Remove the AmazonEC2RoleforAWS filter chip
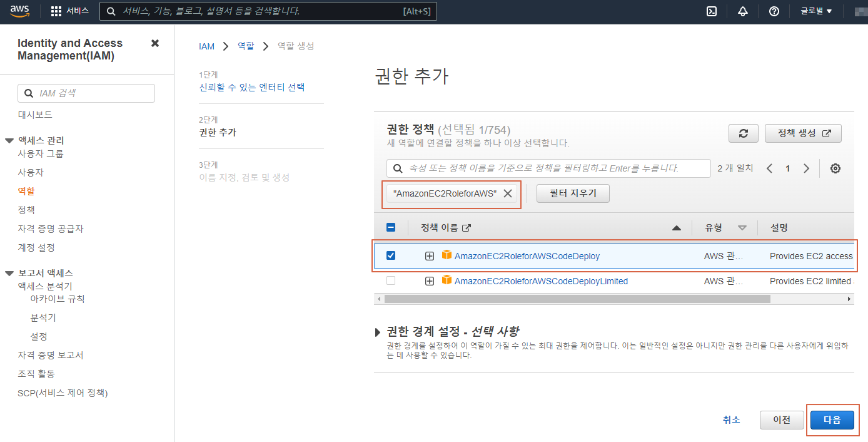Viewport: 868px width, 442px height. [508, 193]
